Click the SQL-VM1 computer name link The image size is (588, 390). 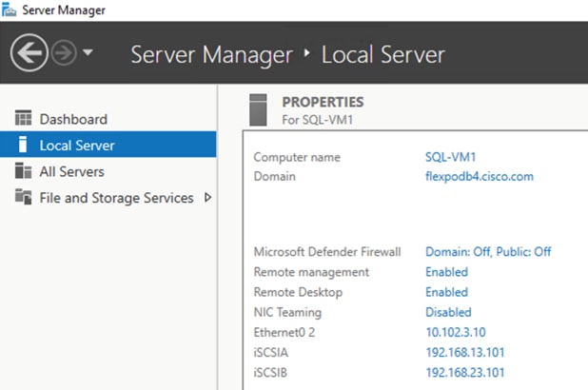tap(450, 157)
